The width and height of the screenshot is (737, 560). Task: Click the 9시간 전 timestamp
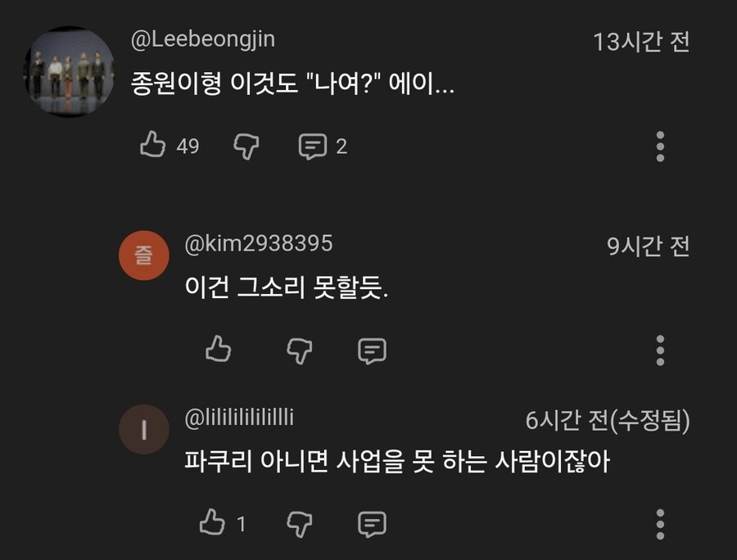(x=649, y=246)
